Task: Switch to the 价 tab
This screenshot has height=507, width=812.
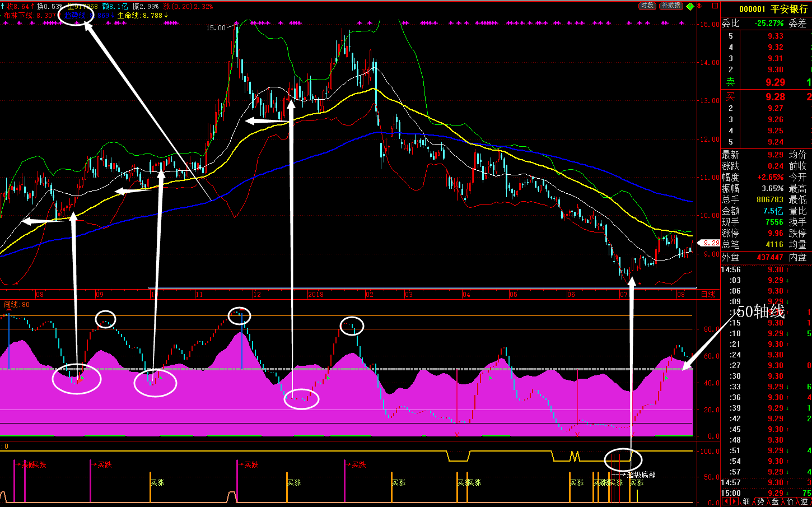Action: tap(790, 501)
